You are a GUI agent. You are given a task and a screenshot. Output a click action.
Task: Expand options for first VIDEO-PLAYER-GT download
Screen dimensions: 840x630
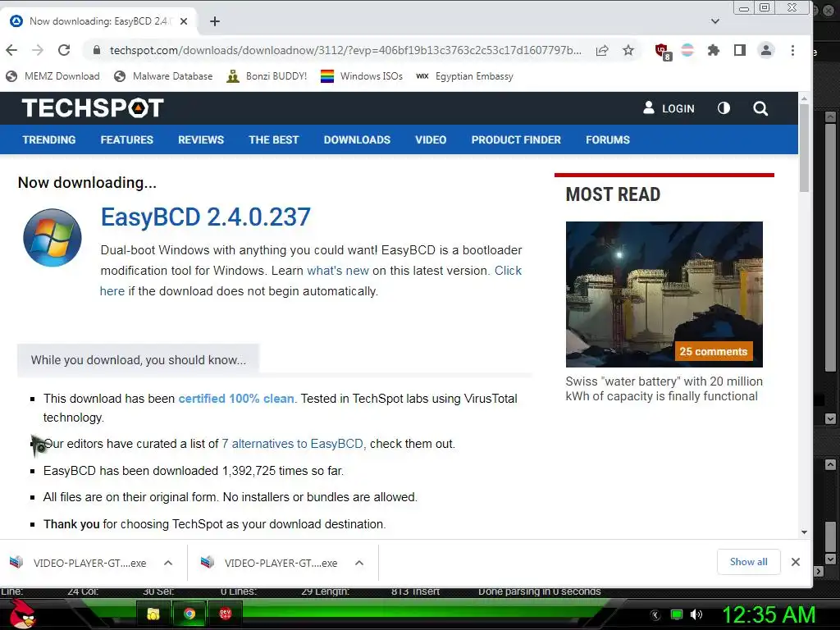[168, 563]
